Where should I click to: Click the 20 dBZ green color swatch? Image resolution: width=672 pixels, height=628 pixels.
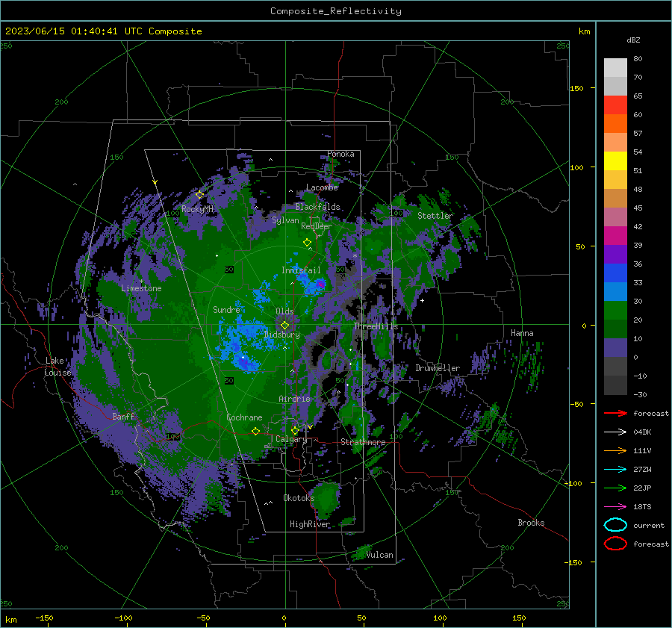click(615, 311)
